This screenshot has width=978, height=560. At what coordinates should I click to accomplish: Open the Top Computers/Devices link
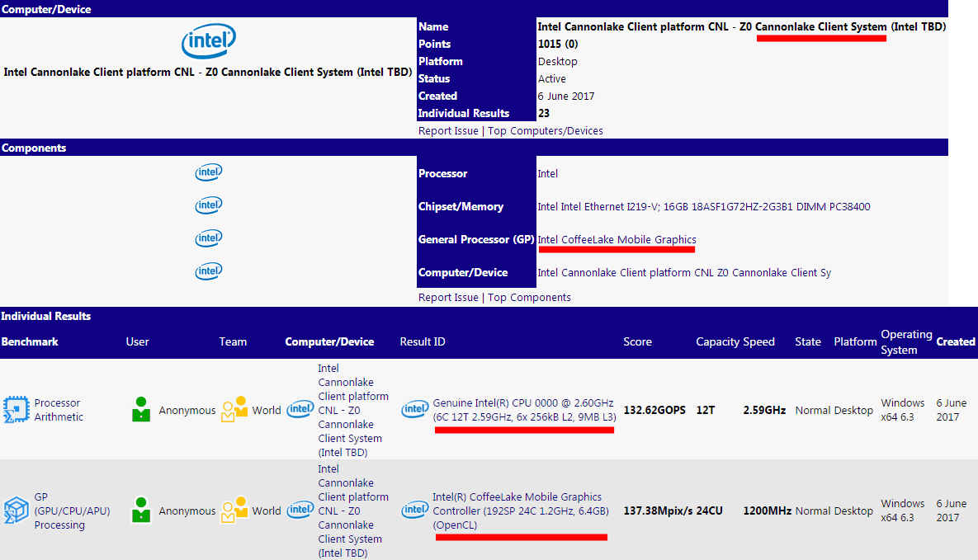coord(545,130)
